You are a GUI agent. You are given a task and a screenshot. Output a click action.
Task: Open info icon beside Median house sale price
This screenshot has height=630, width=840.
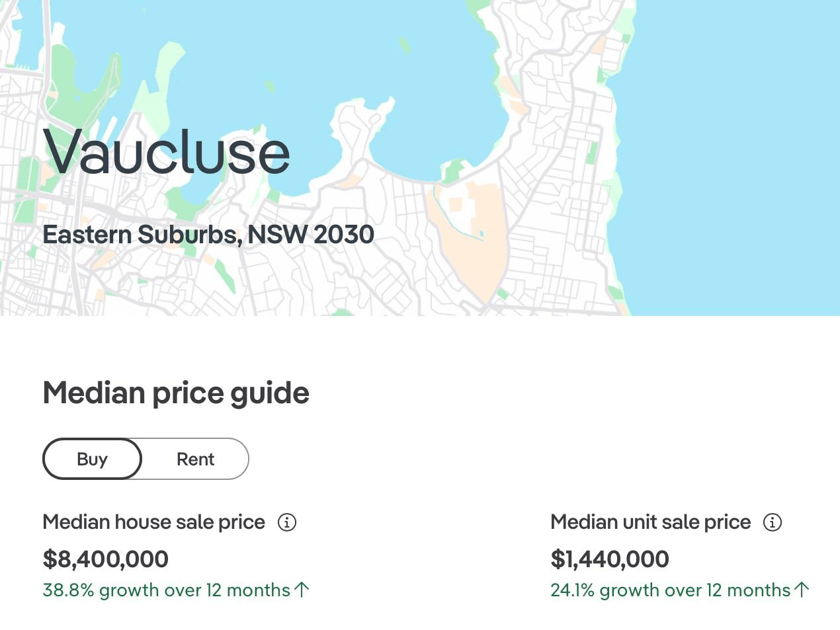287,522
